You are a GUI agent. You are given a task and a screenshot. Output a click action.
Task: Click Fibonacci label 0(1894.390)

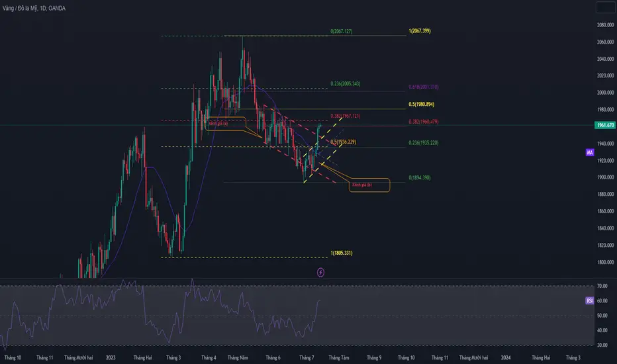coord(420,177)
